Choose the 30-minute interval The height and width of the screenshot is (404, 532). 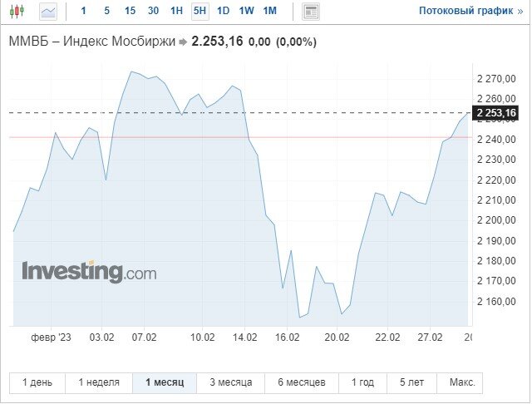153,11
